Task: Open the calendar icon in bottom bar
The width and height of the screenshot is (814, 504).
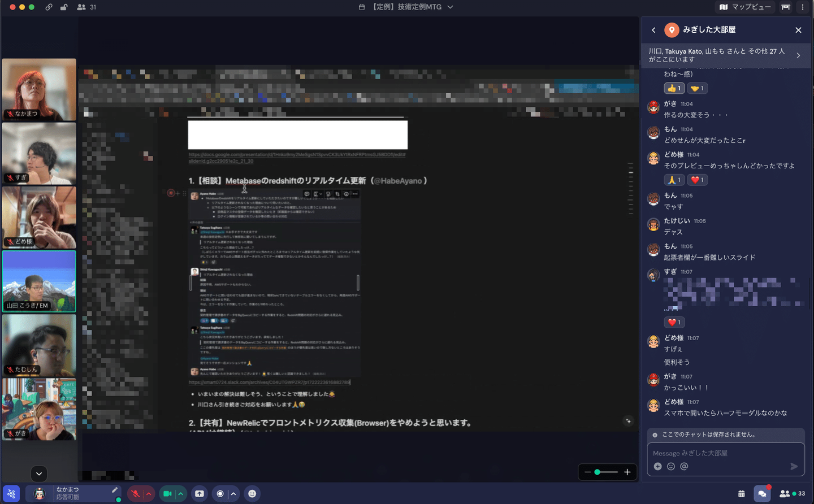Action: tap(742, 494)
